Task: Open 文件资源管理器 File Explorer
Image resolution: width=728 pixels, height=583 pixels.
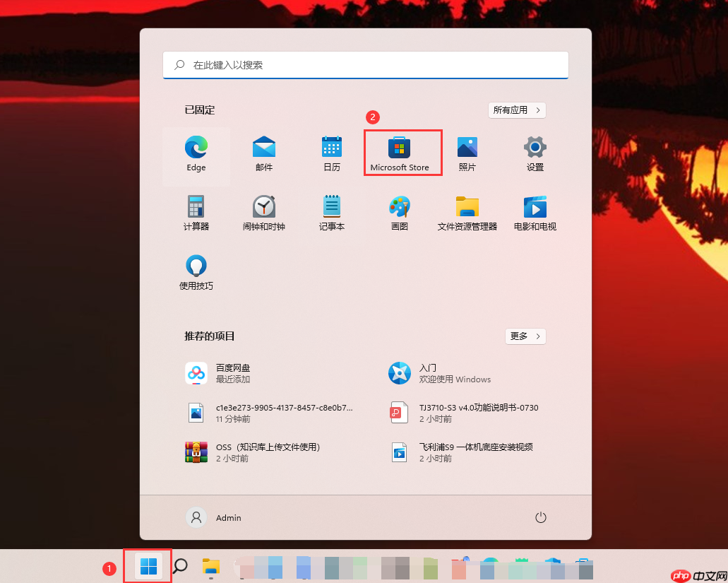Action: click(x=467, y=212)
